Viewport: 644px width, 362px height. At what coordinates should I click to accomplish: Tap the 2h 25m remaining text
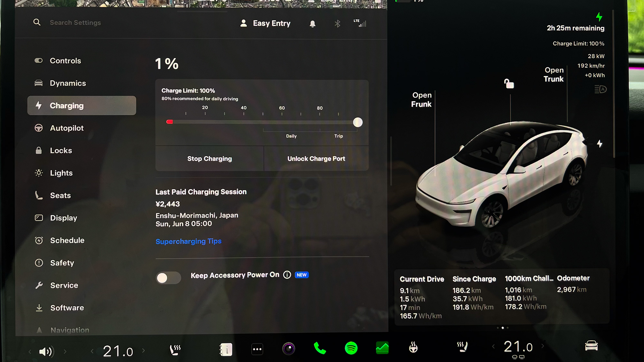click(575, 28)
